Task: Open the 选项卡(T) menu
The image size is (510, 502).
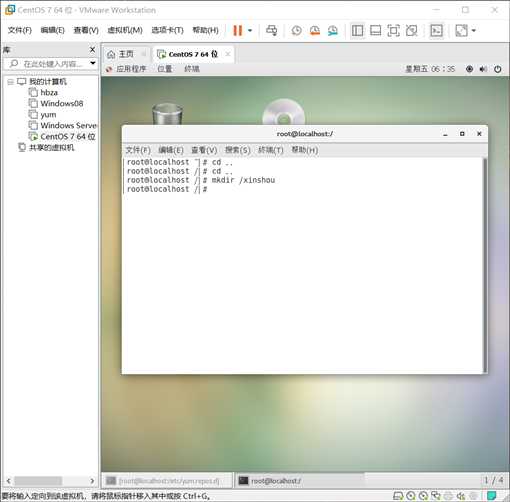Action: click(x=167, y=30)
